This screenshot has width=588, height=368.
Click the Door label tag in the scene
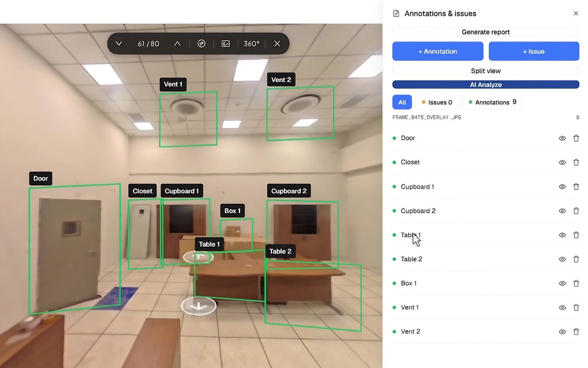tap(41, 178)
